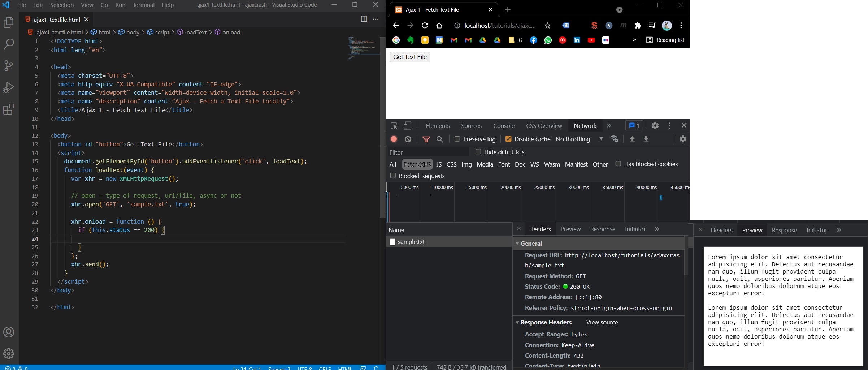Click the network timeline overview bar

[538, 202]
